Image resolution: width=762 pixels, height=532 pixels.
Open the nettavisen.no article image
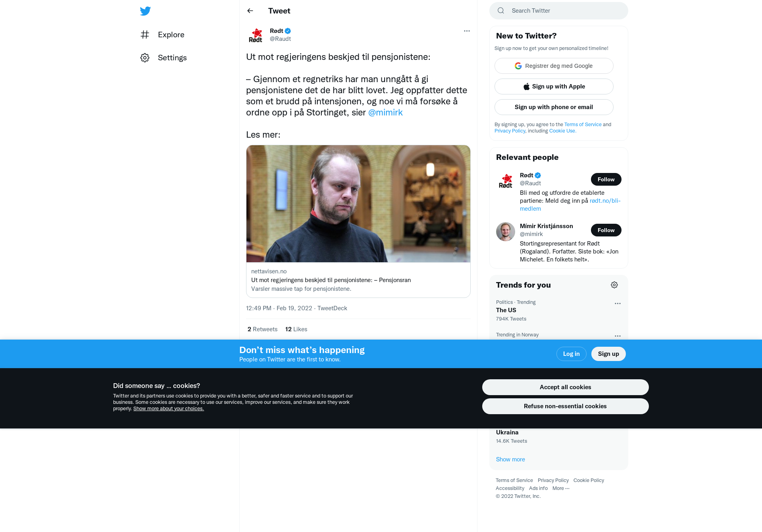pyautogui.click(x=358, y=204)
